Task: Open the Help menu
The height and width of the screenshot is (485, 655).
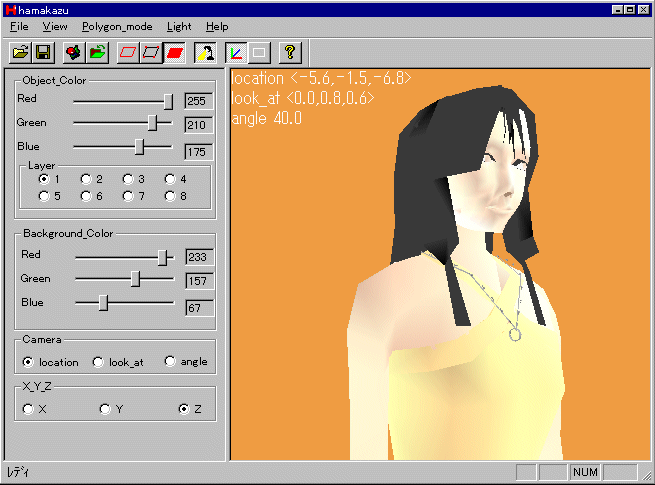Action: (x=217, y=27)
